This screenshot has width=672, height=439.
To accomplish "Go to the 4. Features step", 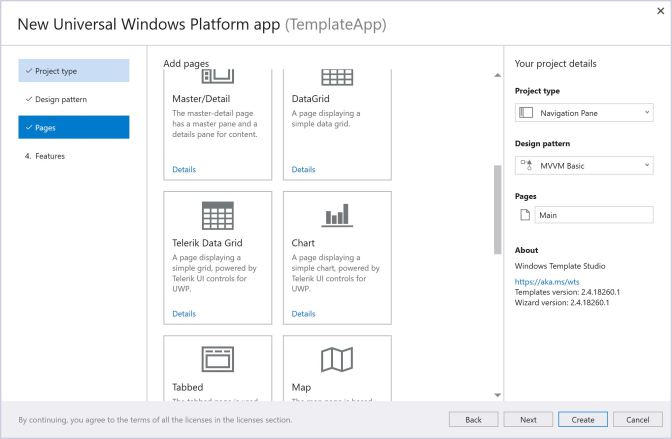I will (x=74, y=156).
